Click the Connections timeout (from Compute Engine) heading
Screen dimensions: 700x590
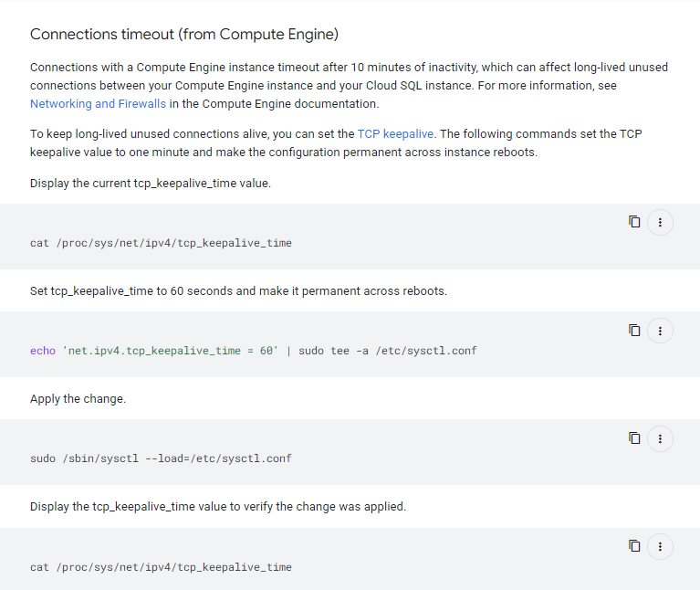183,35
